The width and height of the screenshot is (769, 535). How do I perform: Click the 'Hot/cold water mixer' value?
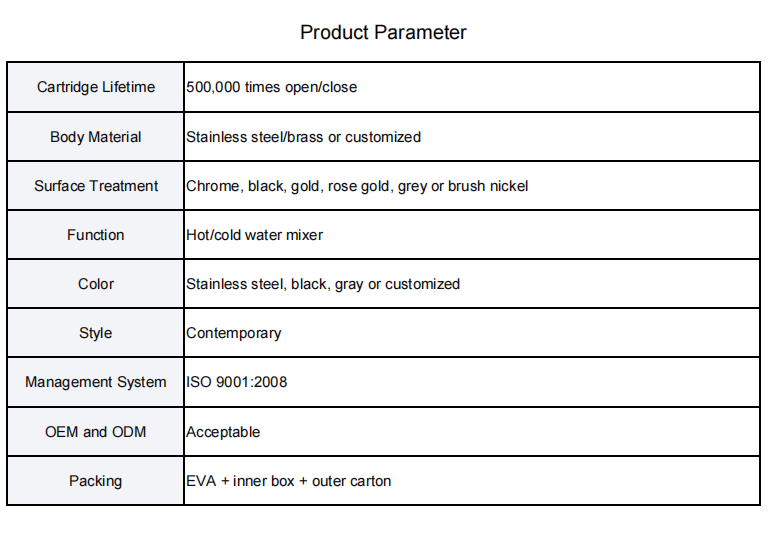tap(255, 235)
